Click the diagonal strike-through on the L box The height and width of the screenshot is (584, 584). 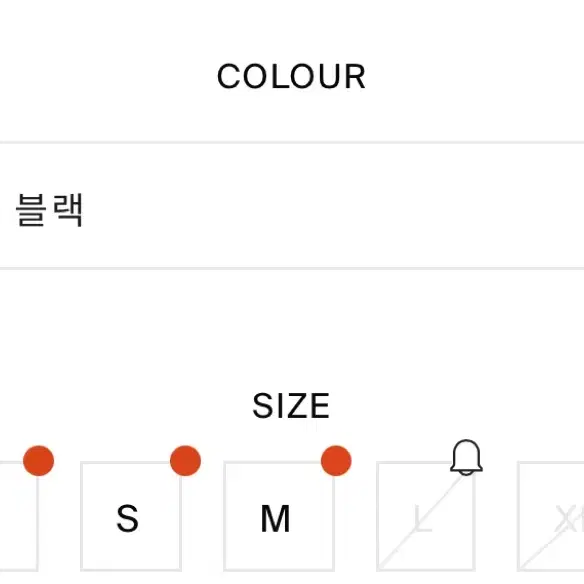(421, 523)
